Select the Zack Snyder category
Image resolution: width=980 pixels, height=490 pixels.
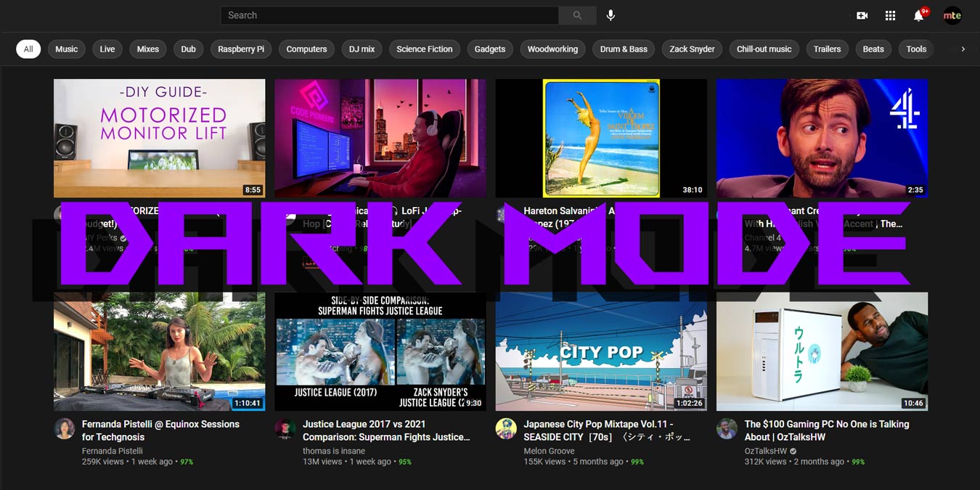pos(691,49)
